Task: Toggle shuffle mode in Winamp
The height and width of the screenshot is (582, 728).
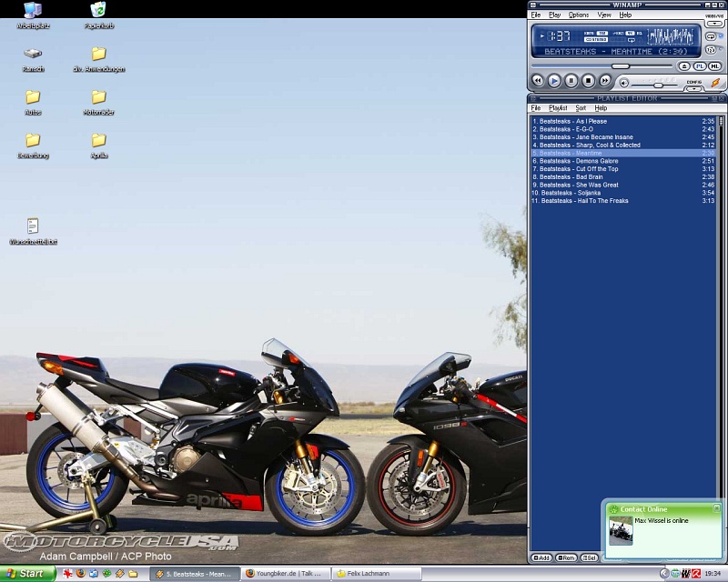Action: (711, 49)
